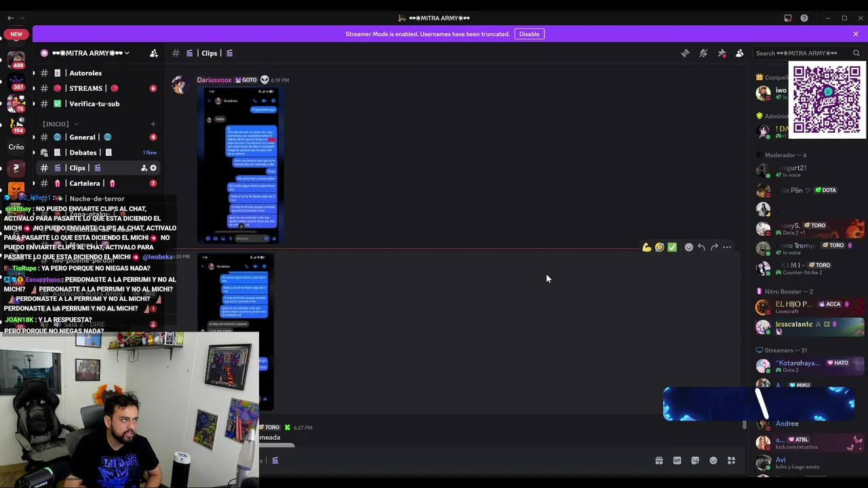Invite people using the header icon
Screen dimensions: 868x488
154,53
